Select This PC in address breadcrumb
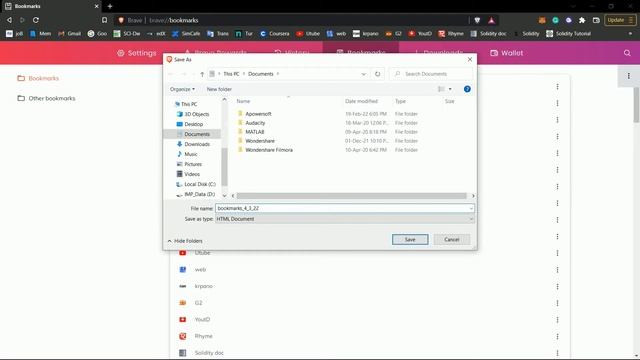640x360 pixels. tap(231, 74)
